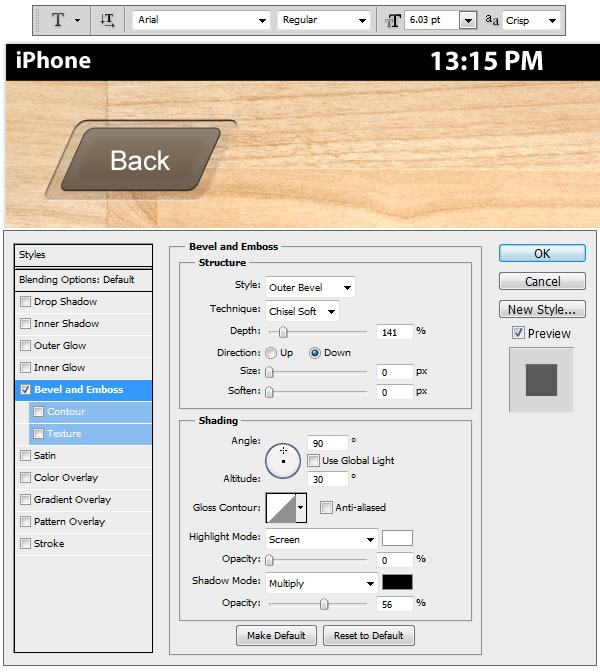Select the Gradient Overlay style label
Viewport: 600px width, 672px height.
(x=72, y=500)
